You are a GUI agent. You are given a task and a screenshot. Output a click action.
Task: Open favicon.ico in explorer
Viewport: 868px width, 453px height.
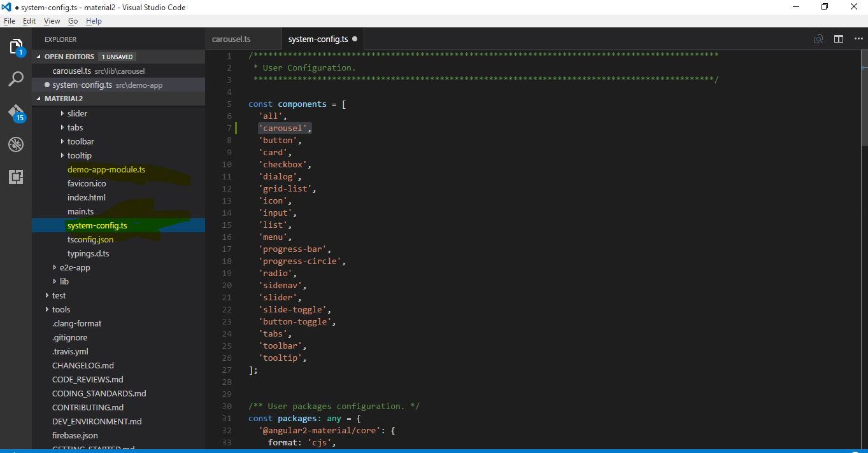coord(87,183)
